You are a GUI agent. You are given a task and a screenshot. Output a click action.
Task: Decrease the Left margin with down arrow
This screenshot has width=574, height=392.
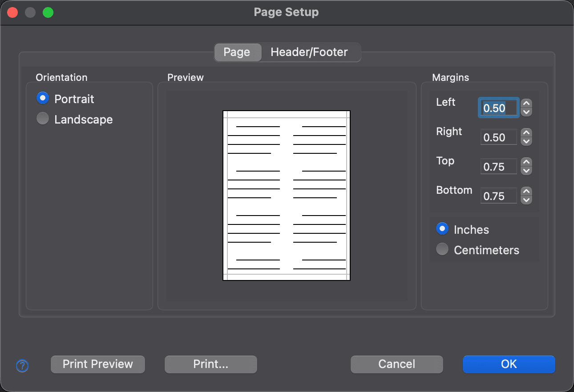tap(526, 112)
